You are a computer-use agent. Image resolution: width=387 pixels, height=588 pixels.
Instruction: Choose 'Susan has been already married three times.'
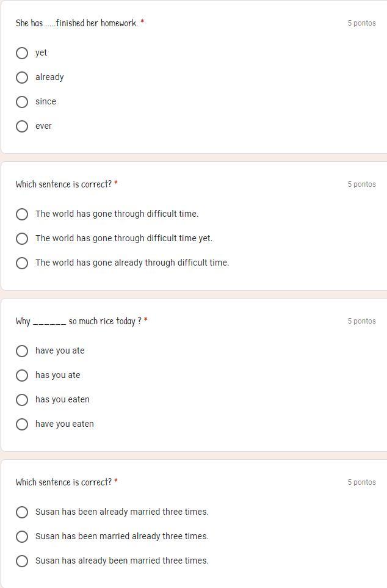[x=22, y=512]
